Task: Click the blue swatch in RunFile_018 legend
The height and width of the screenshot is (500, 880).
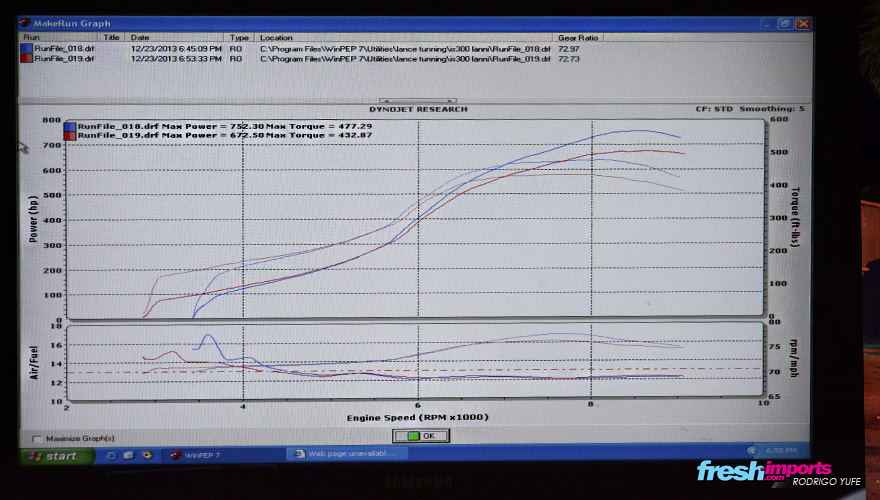Action: (x=70, y=126)
